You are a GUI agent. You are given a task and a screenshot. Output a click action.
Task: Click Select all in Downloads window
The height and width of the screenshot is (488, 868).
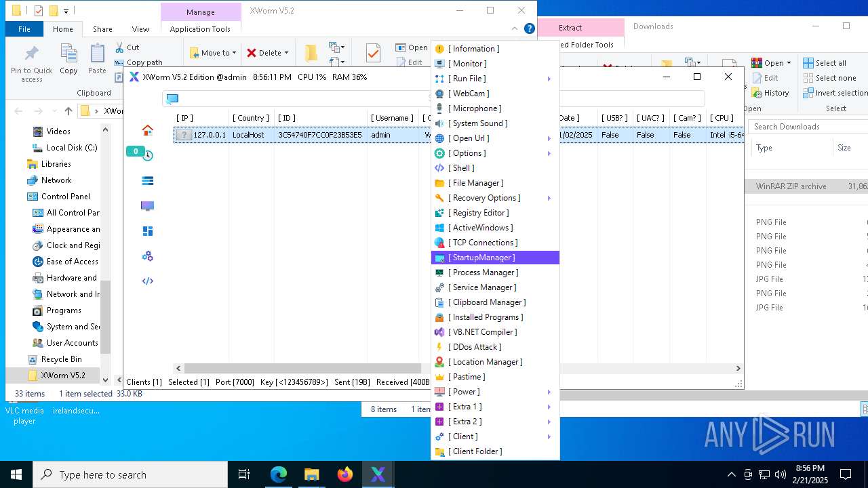825,63
